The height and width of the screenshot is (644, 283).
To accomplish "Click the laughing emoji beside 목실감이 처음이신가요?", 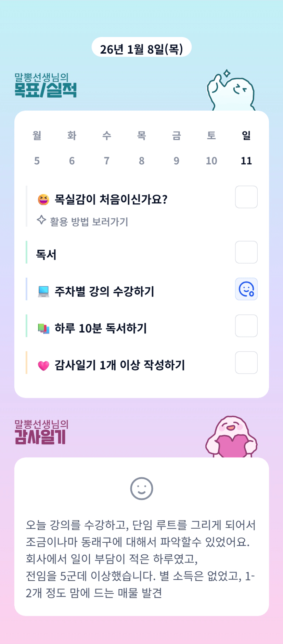I will pos(43,199).
